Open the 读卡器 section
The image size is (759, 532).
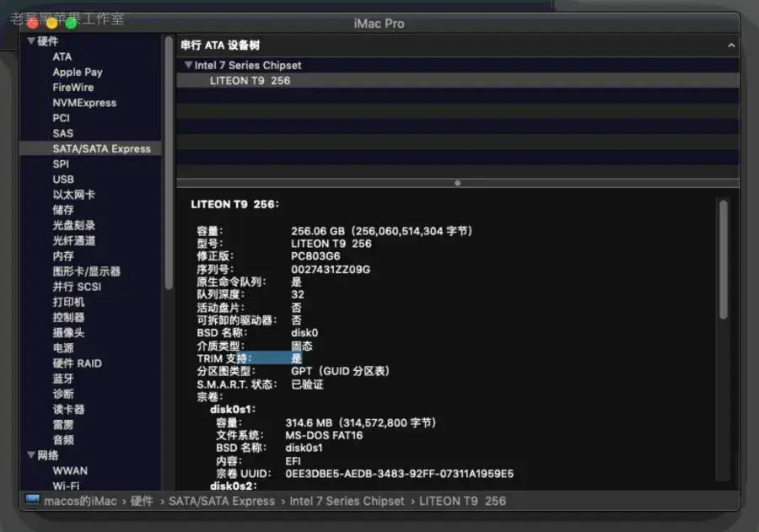coord(68,409)
